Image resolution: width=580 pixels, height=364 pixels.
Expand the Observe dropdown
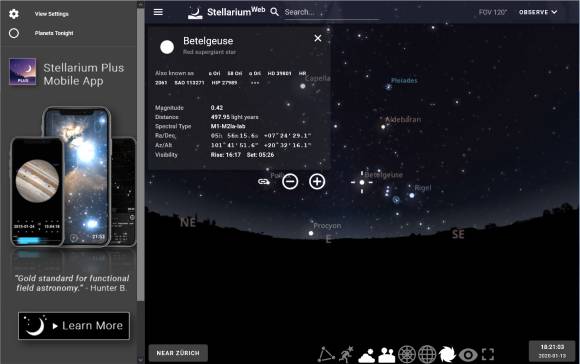pyautogui.click(x=538, y=12)
